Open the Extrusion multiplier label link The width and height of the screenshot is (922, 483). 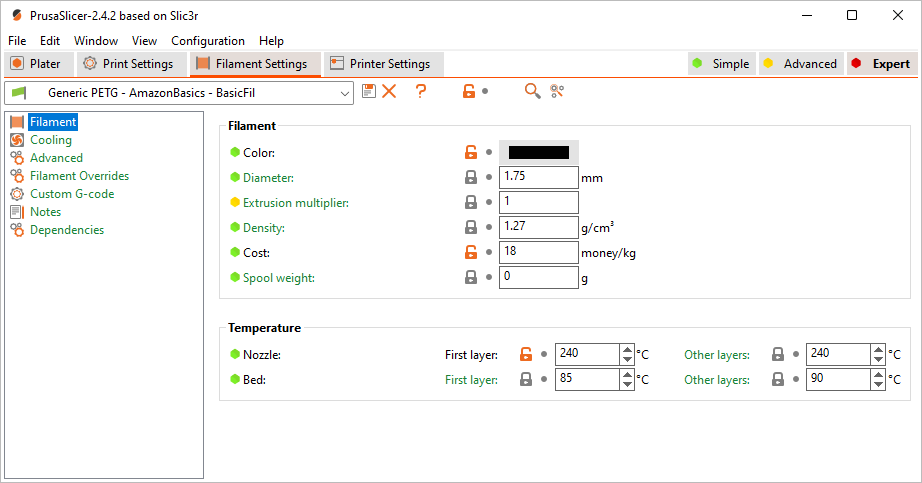296,203
